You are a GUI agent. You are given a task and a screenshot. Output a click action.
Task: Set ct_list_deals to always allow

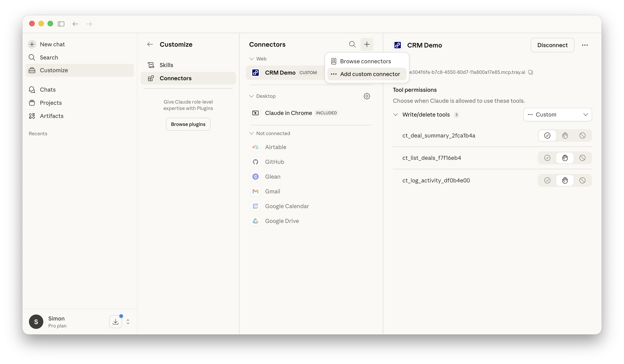547,158
